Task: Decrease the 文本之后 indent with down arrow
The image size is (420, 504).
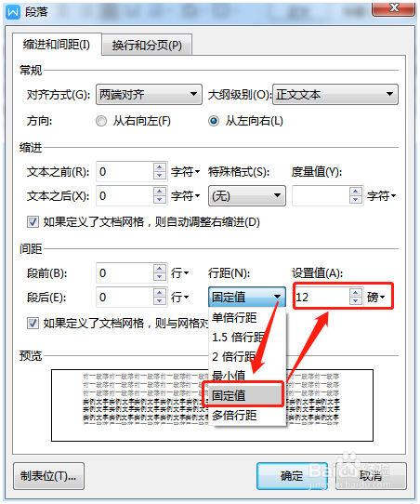Action: click(x=160, y=200)
